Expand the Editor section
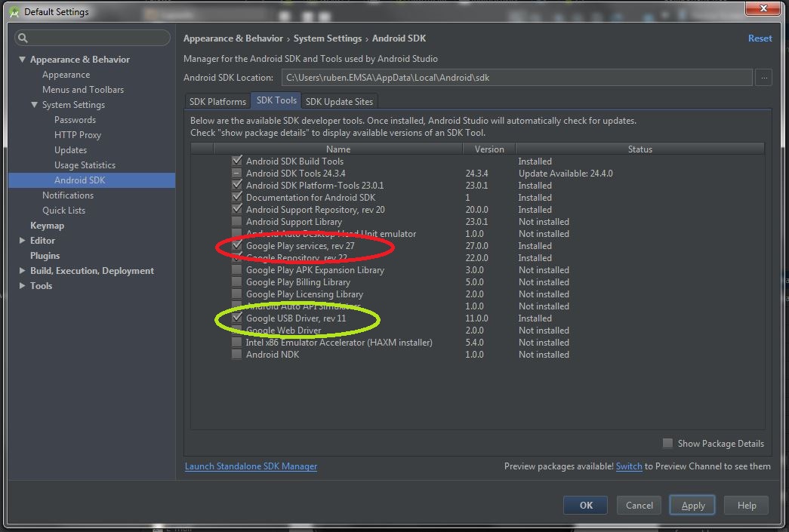The width and height of the screenshot is (789, 532). (x=23, y=240)
